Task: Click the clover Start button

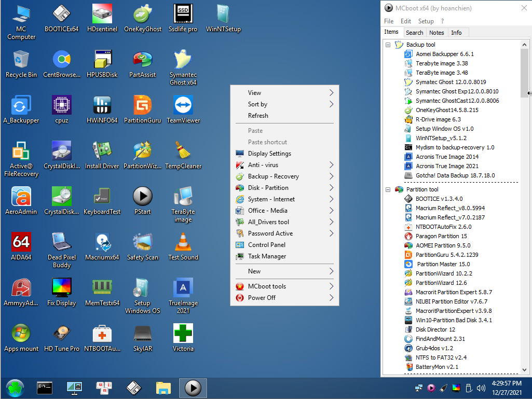Action: (x=15, y=388)
